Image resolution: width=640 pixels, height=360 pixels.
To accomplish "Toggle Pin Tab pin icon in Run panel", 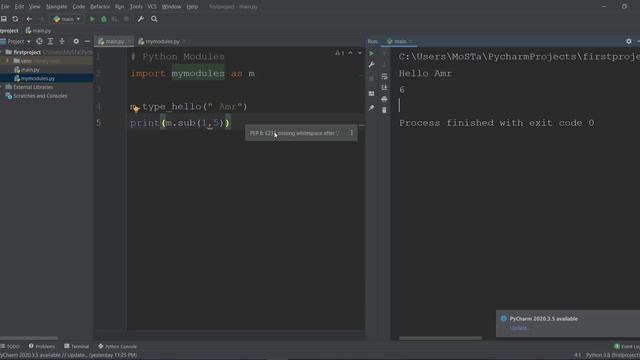I will [x=371, y=108].
